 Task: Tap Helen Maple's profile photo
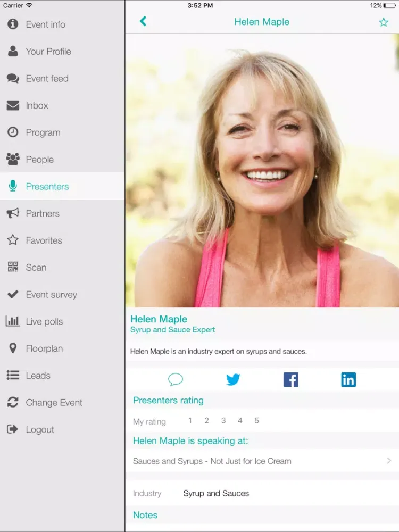[262, 170]
